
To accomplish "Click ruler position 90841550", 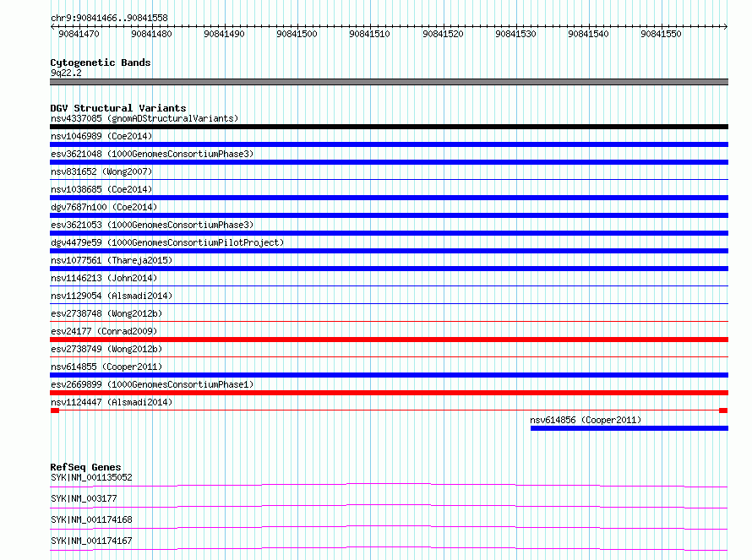I will point(661,34).
